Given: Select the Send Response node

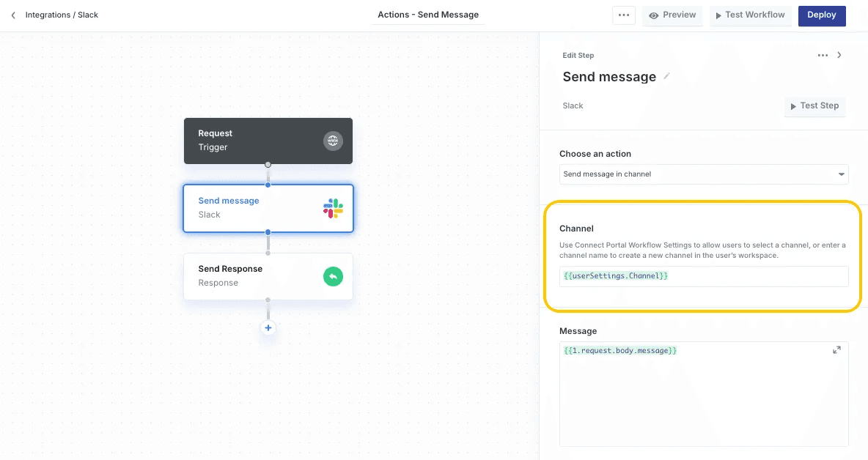Looking at the screenshot, I should 249,276.
